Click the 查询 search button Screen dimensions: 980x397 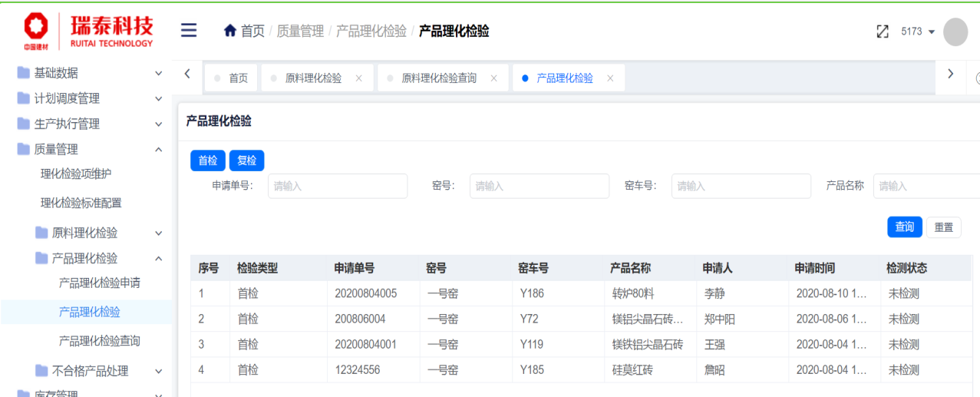(x=904, y=227)
